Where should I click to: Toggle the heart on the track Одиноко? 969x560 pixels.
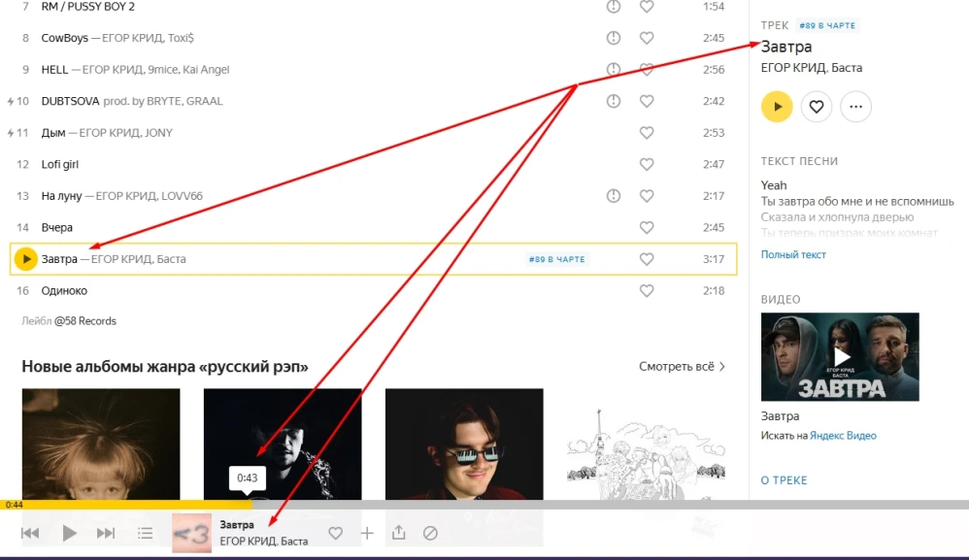pyautogui.click(x=647, y=290)
